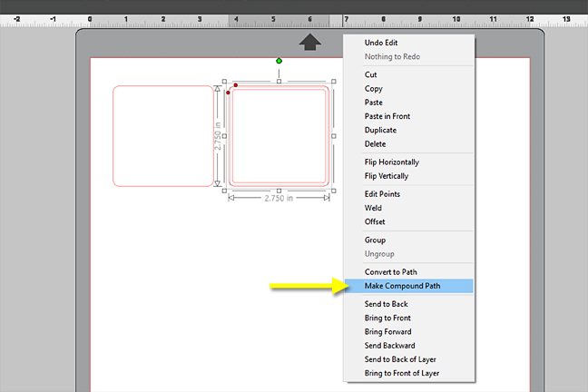Click the upper red corner-radius control point

pos(236,85)
